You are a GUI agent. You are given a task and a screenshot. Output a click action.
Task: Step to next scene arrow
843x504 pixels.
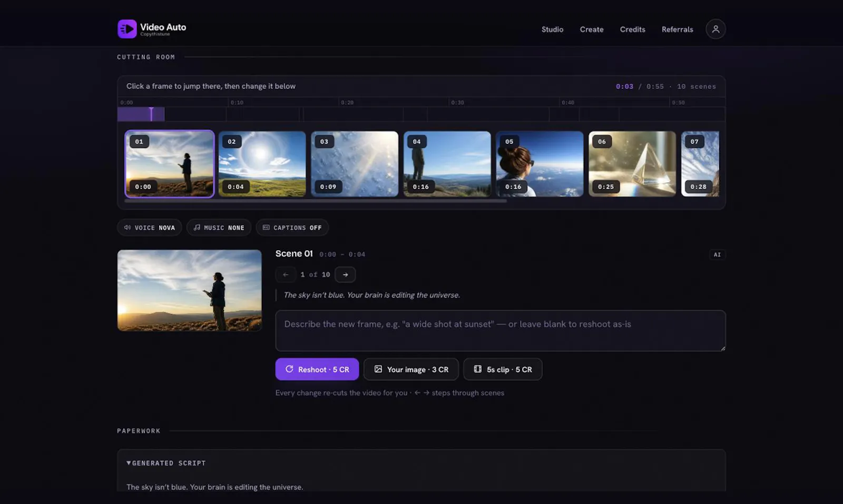point(345,274)
